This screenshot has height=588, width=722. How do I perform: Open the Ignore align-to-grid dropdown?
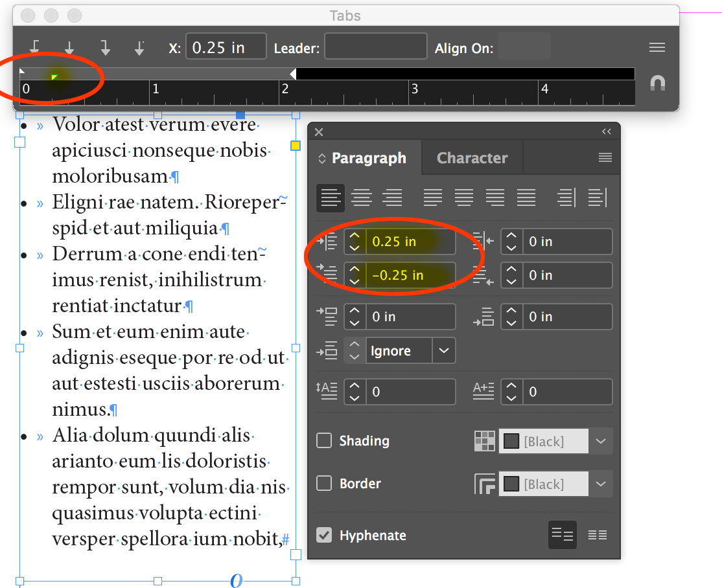pos(445,350)
